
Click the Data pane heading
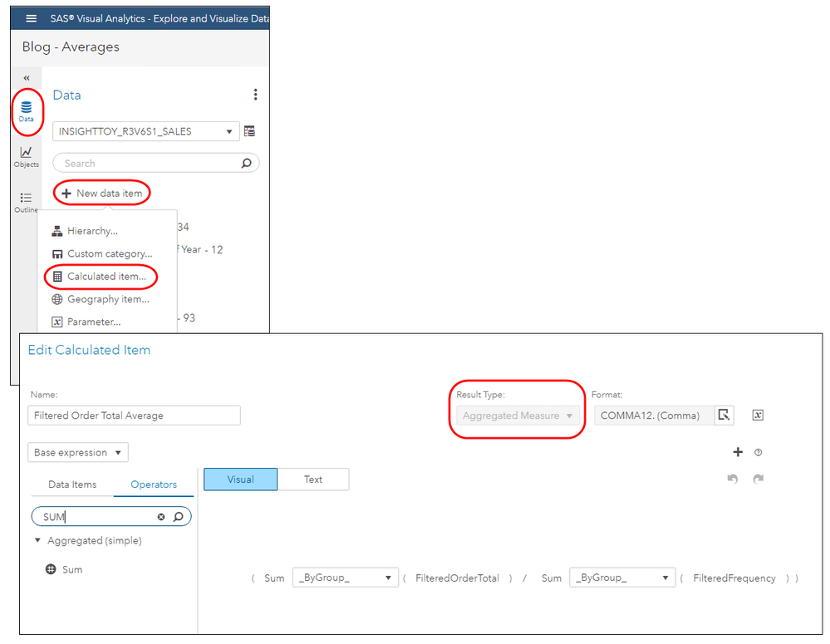tap(66, 95)
